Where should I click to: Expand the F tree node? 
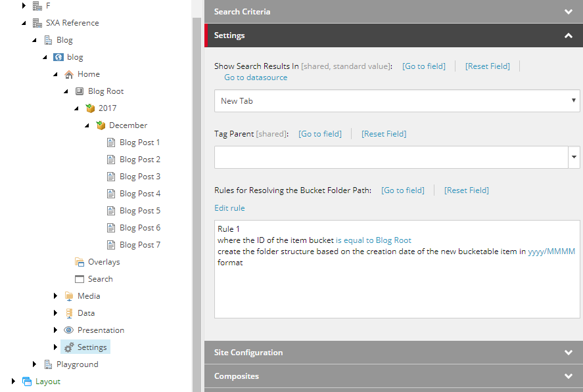[x=24, y=5]
